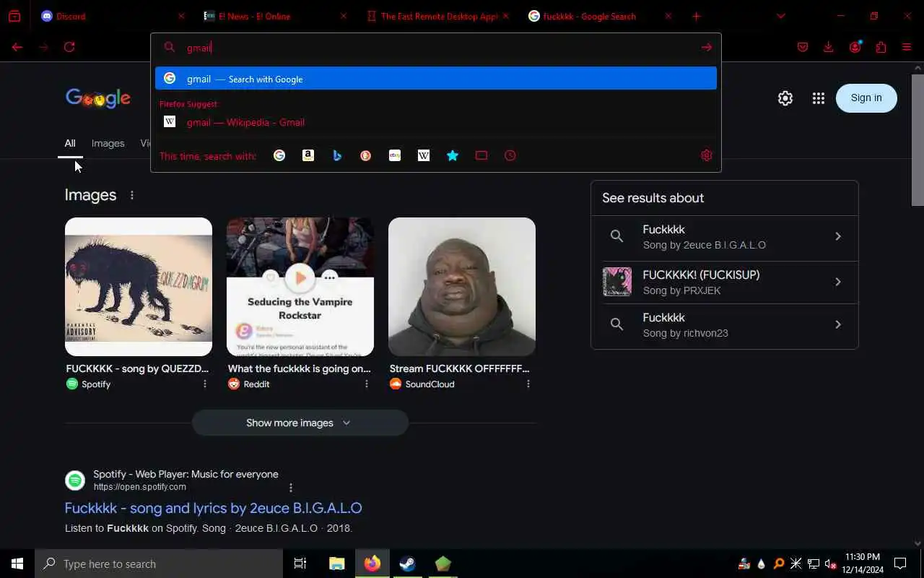Open Firefox View icon at top left
Screen dimensions: 924x578
coord(14,16)
